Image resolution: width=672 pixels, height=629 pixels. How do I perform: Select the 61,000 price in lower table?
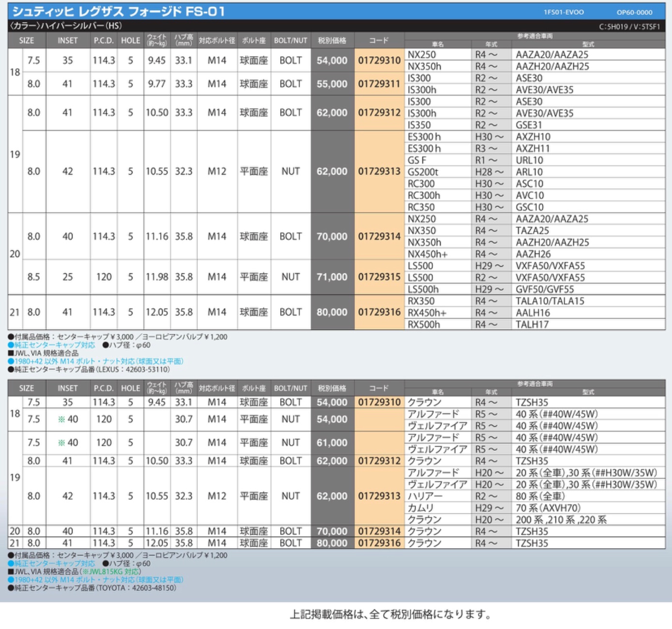coord(332,442)
